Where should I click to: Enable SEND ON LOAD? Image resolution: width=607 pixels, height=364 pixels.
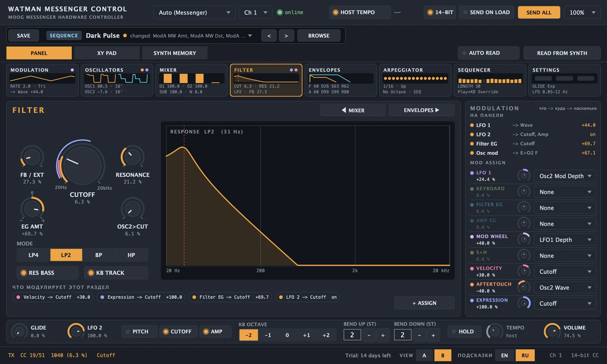pyautogui.click(x=486, y=12)
